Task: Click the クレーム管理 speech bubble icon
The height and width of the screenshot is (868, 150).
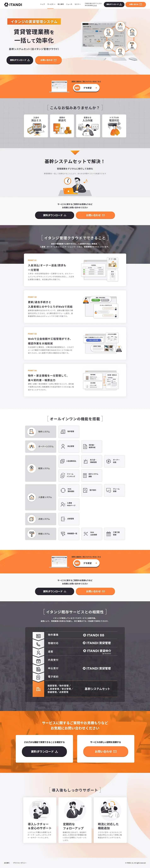Action: point(109,490)
